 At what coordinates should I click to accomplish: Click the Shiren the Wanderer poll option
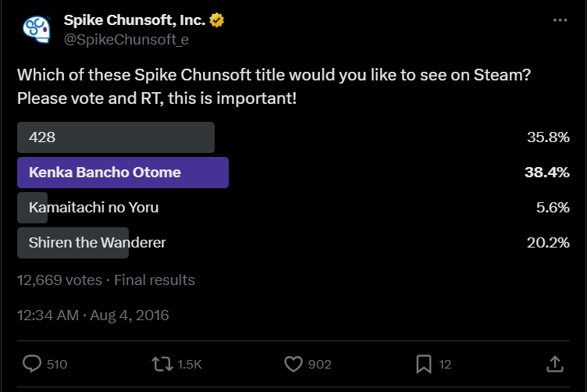coord(97,243)
